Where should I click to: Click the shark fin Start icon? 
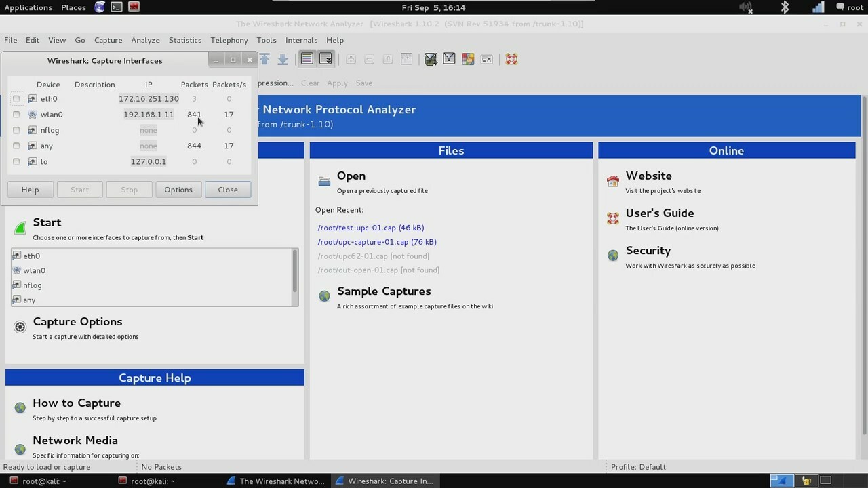[20, 228]
